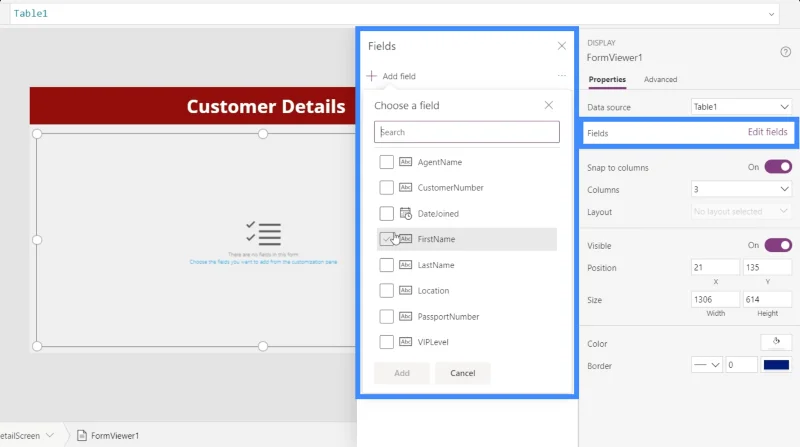
Task: Toggle Snap to columns switch
Action: coord(778,167)
